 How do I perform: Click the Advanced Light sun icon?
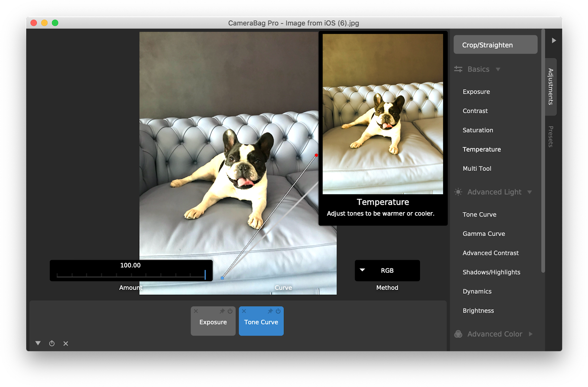[x=458, y=192]
